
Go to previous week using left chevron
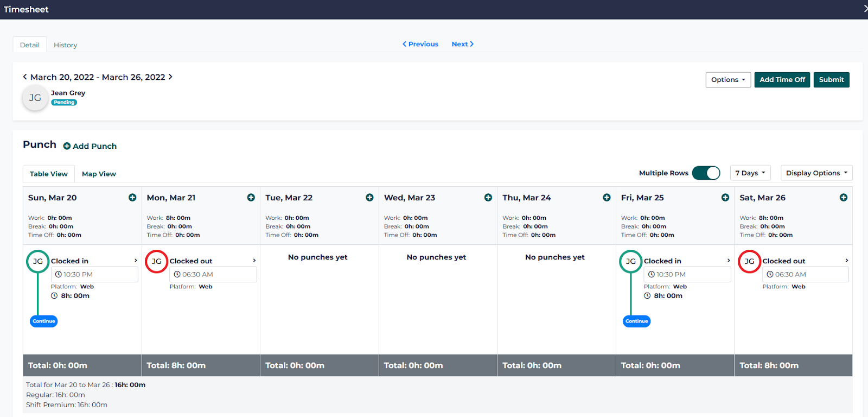pyautogui.click(x=25, y=77)
